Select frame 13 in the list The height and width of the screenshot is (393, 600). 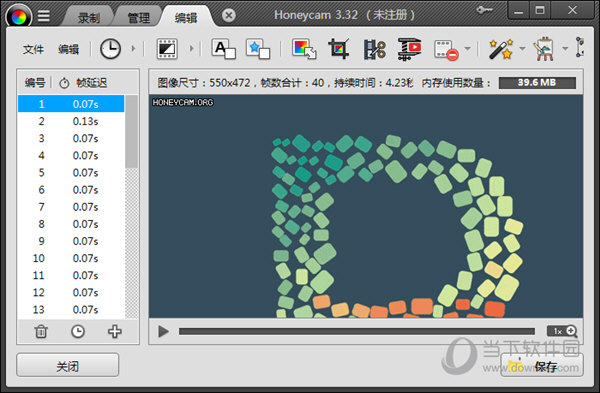(x=71, y=309)
